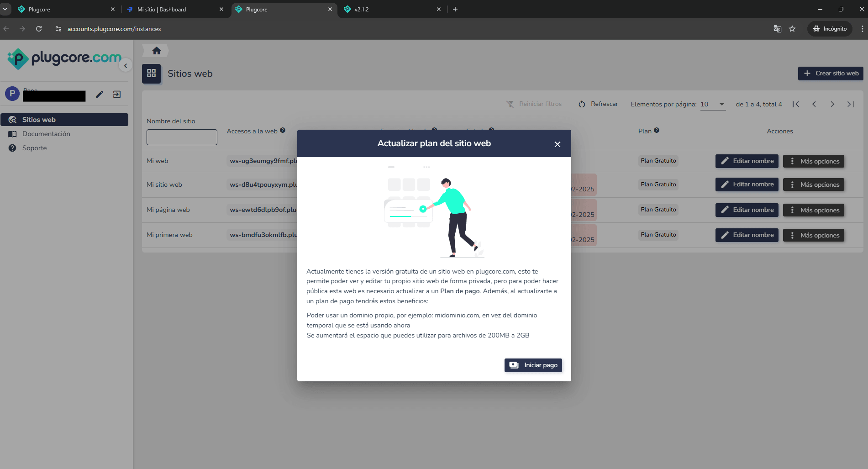
Task: Open Elementos por página dropdown
Action: [x=713, y=105]
